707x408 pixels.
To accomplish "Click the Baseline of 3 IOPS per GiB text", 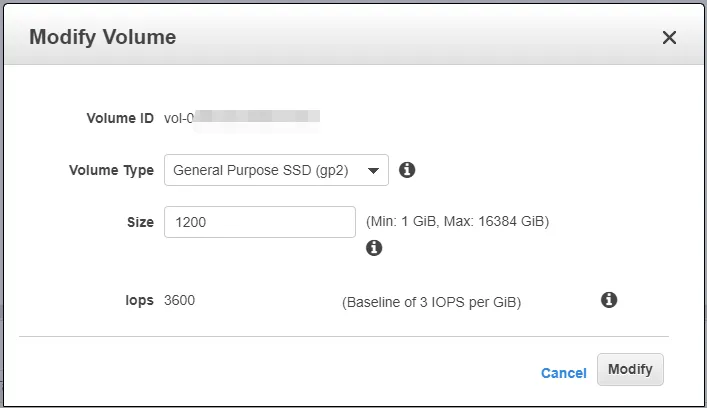I will pyautogui.click(x=432, y=302).
